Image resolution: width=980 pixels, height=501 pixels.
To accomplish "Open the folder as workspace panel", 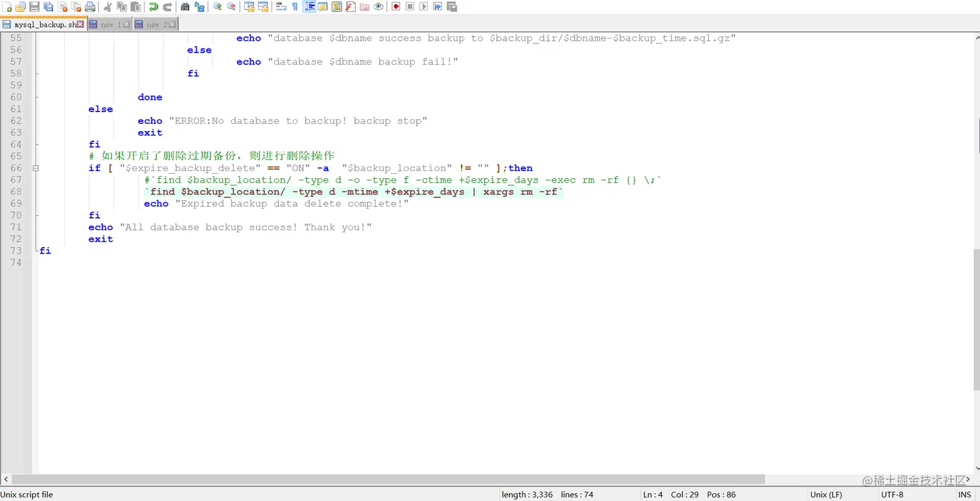I will (365, 6).
